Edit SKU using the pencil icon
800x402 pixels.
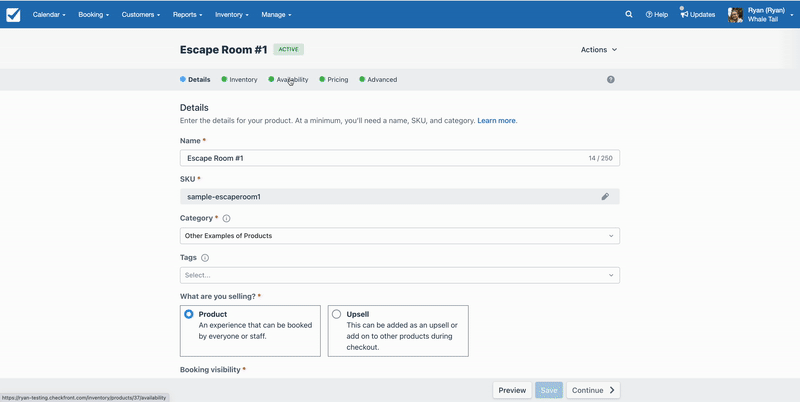[605, 196]
